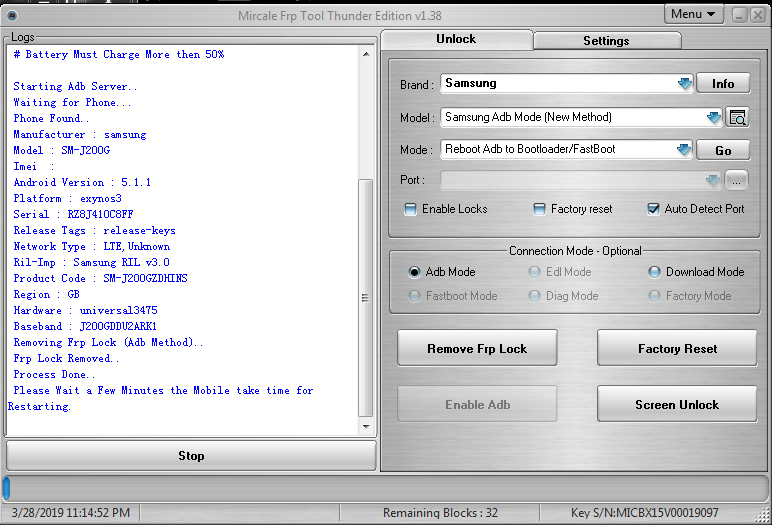
Task: Click status bar resize grip
Action: (763, 515)
